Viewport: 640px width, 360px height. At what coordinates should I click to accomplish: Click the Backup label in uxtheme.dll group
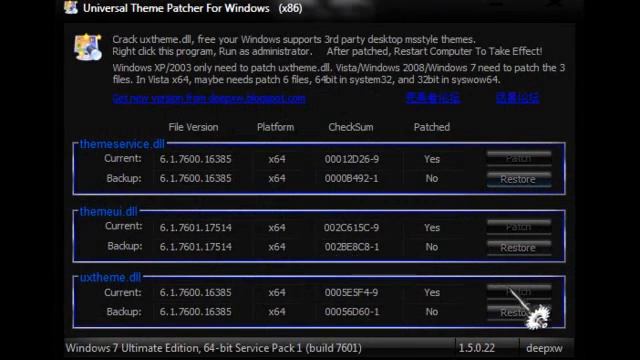124,312
